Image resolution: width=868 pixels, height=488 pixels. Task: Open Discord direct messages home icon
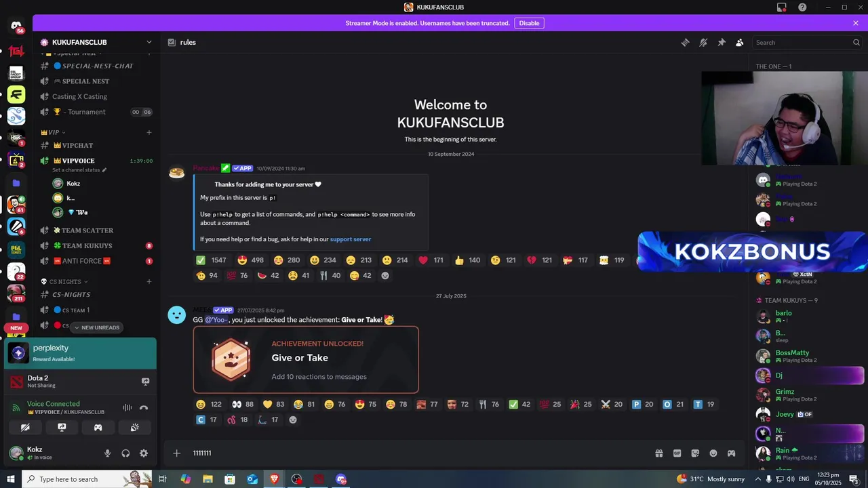click(16, 26)
